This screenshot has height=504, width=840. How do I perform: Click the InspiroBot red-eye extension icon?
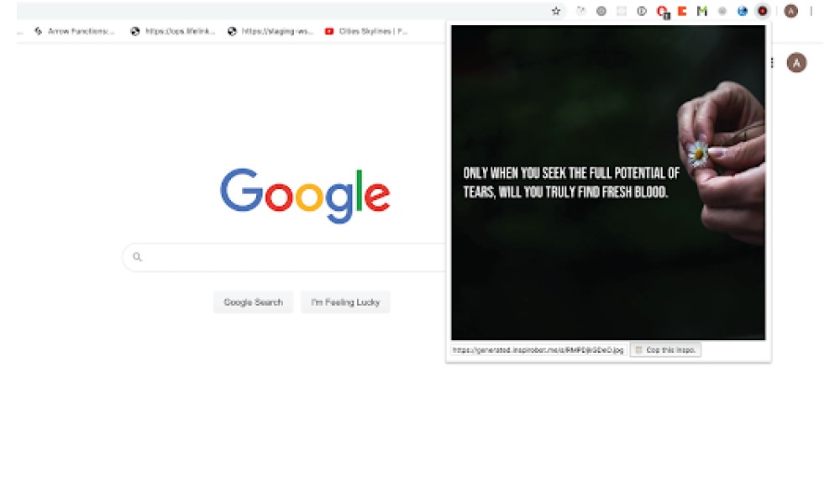[x=763, y=11]
